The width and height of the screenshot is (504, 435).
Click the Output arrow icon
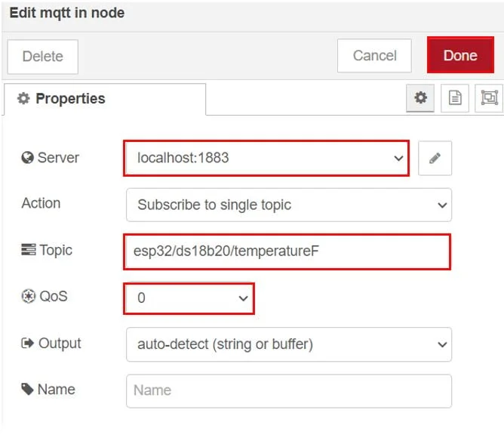(x=27, y=344)
